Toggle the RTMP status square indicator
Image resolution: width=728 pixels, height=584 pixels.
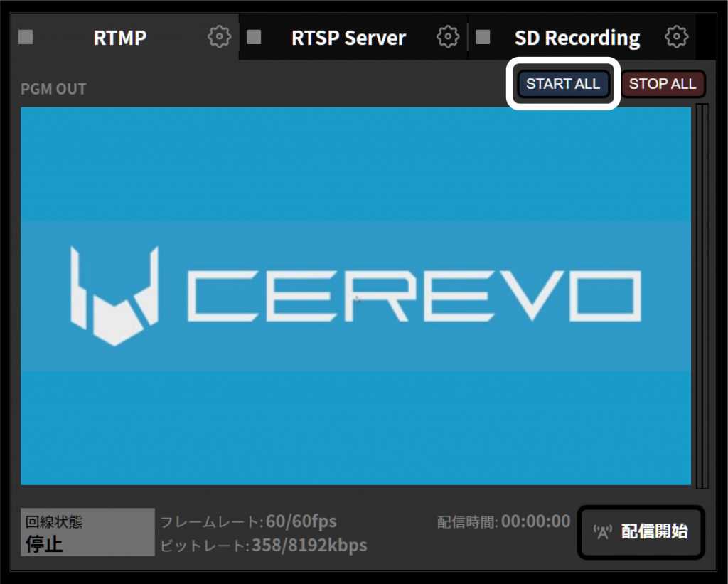pyautogui.click(x=26, y=37)
